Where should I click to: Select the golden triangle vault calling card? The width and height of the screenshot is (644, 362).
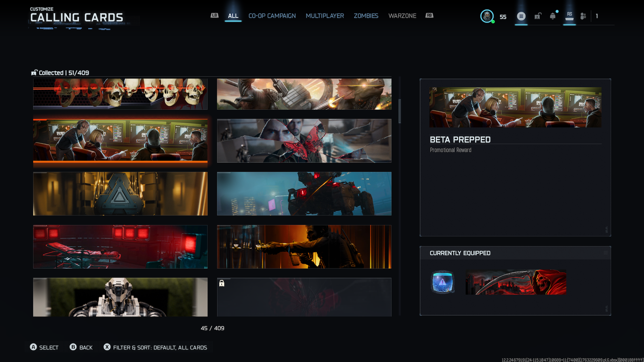pyautogui.click(x=120, y=194)
